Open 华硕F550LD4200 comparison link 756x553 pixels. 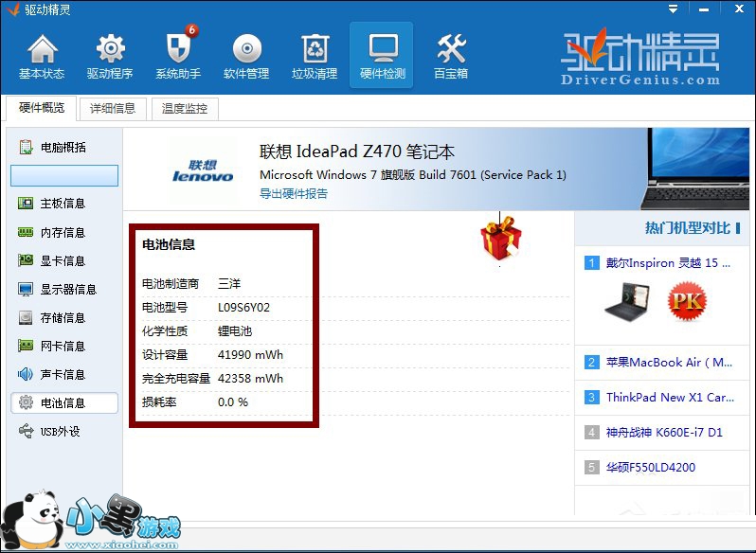(651, 467)
